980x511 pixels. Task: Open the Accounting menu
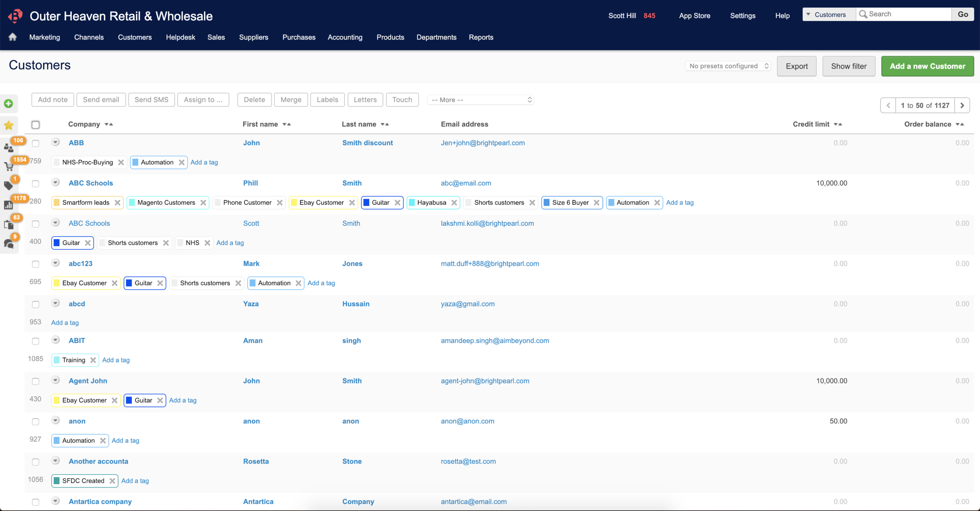(x=345, y=37)
